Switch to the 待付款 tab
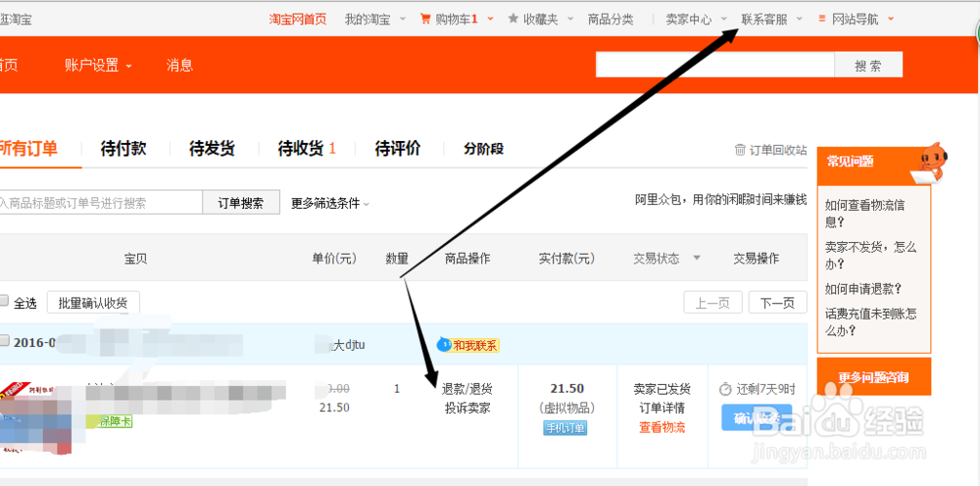This screenshot has height=486, width=980. coord(123,149)
